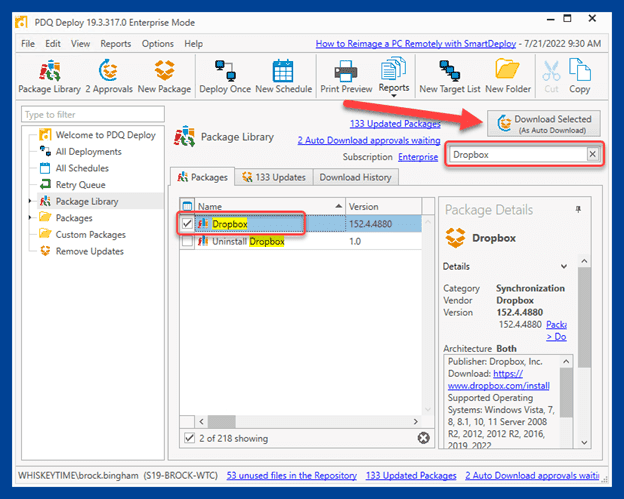Open Print Preview from toolbar

pos(346,77)
